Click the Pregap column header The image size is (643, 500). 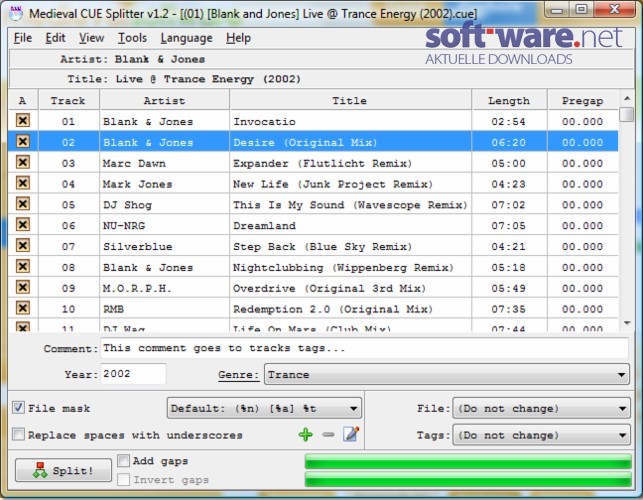pyautogui.click(x=583, y=100)
